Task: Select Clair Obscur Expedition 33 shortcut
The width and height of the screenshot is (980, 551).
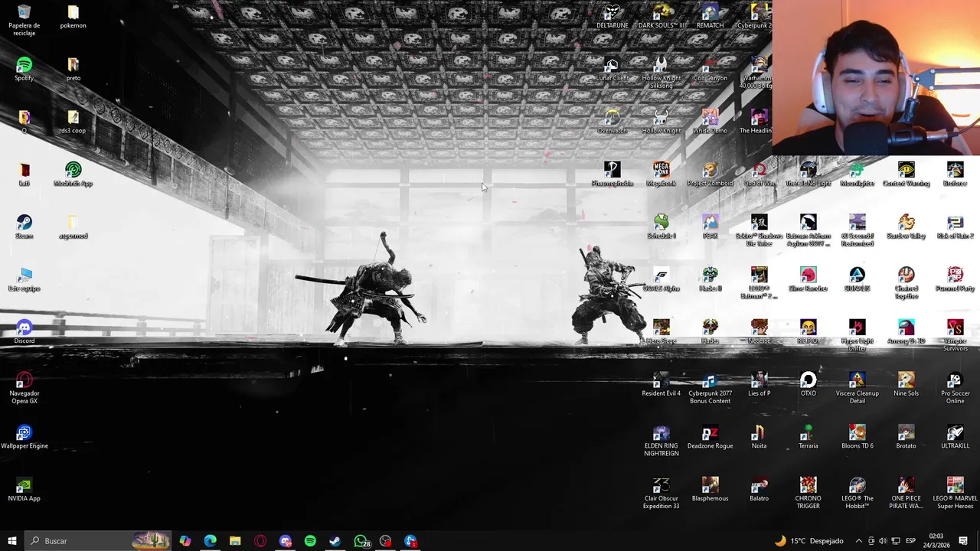Action: point(661,493)
